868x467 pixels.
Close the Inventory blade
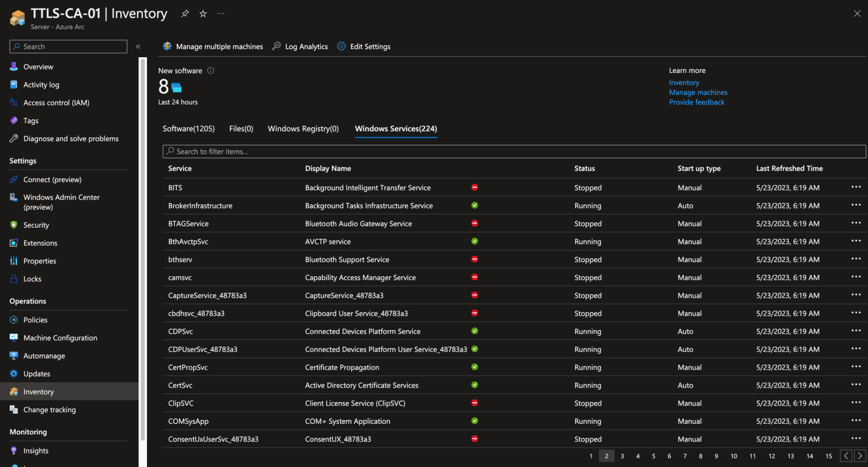[x=857, y=13]
